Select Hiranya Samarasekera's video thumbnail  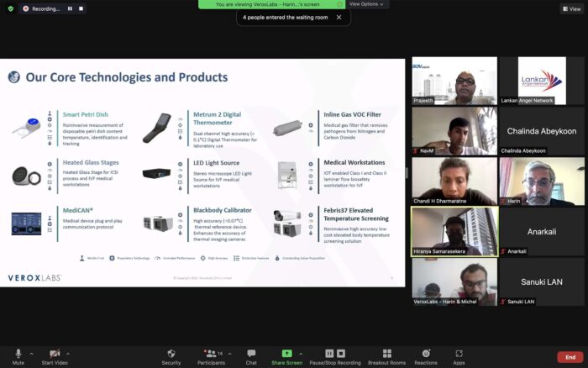pos(454,229)
